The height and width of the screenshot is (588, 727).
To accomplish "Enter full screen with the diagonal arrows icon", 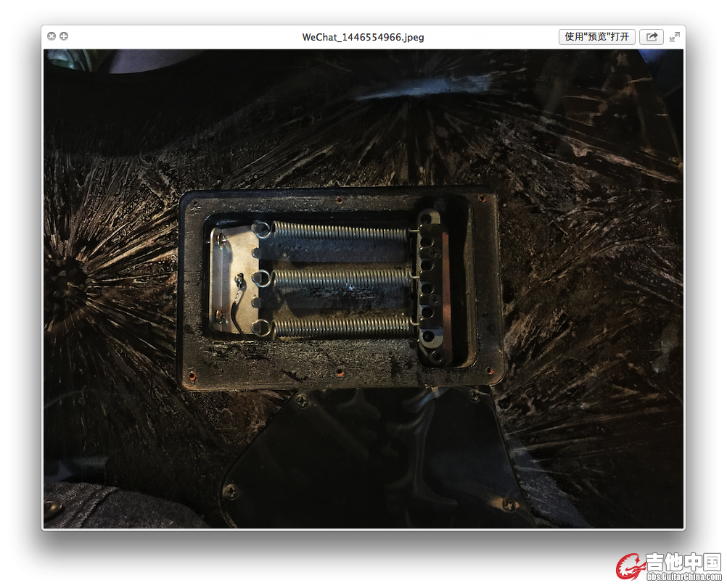I will (675, 36).
